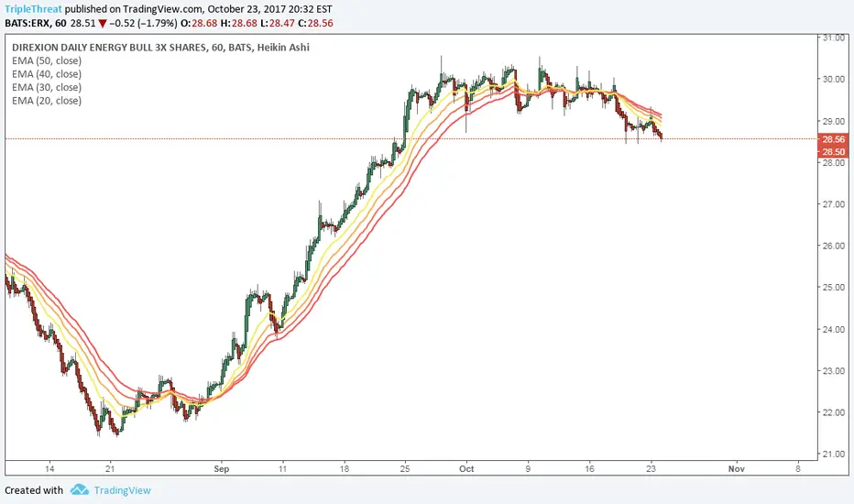This screenshot has height=504, width=854.
Task: Click the 25.00 price axis value
Action: (834, 287)
